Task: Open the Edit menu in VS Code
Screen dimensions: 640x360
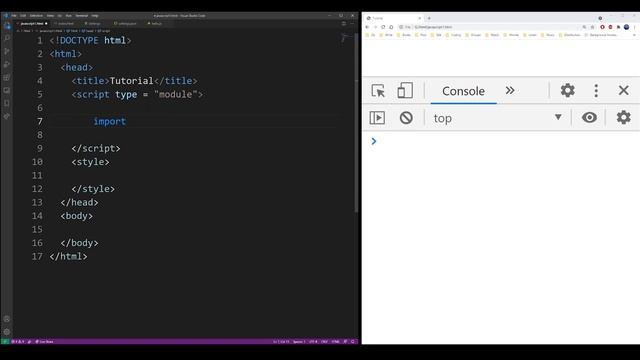Action: tap(23, 16)
